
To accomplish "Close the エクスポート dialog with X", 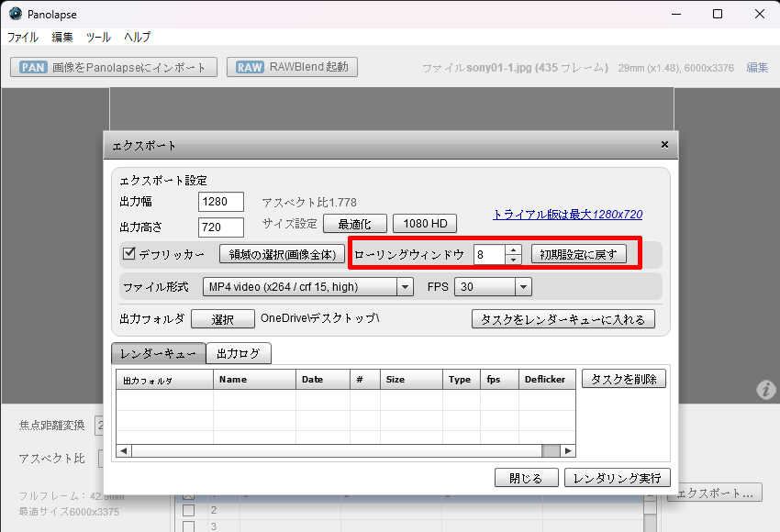I will pos(664,145).
